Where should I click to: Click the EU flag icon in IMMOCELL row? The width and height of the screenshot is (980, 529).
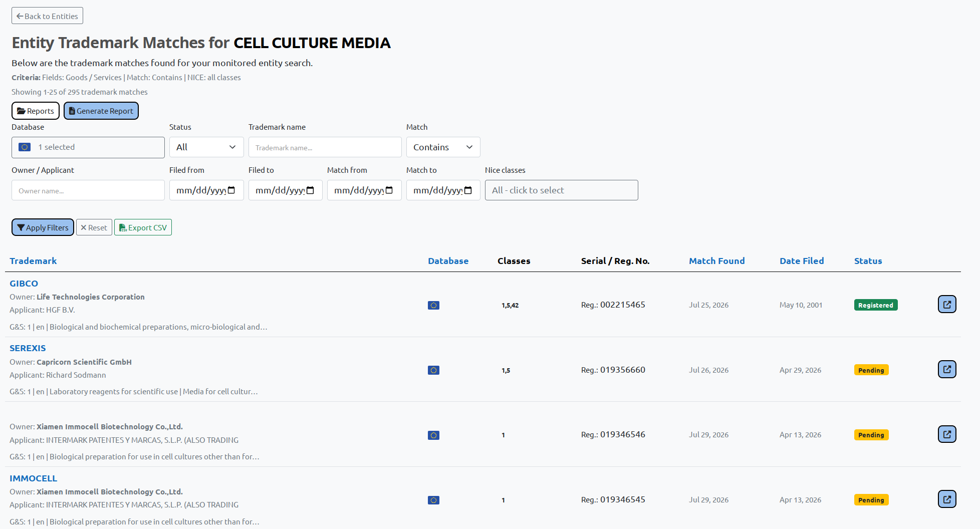pos(433,500)
